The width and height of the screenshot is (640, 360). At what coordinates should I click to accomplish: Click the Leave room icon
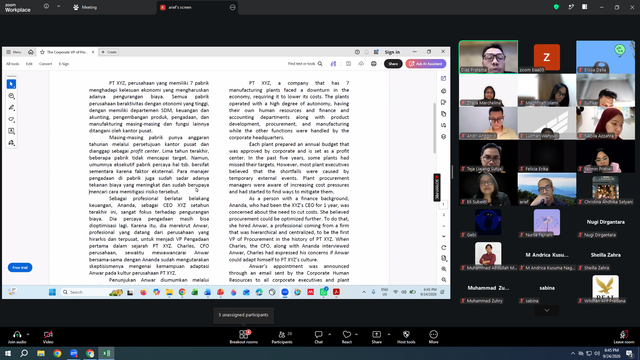[624, 337]
